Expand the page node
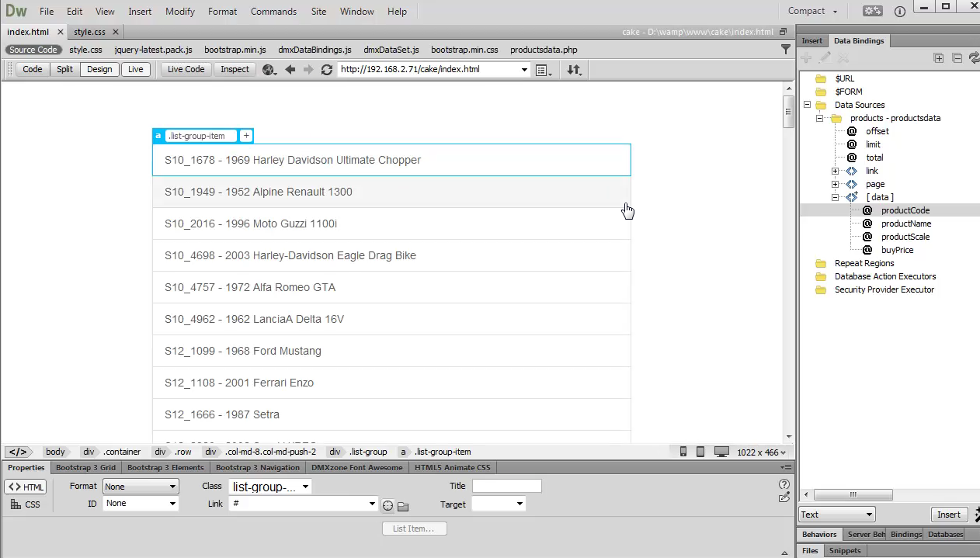The image size is (980, 558). coord(835,184)
